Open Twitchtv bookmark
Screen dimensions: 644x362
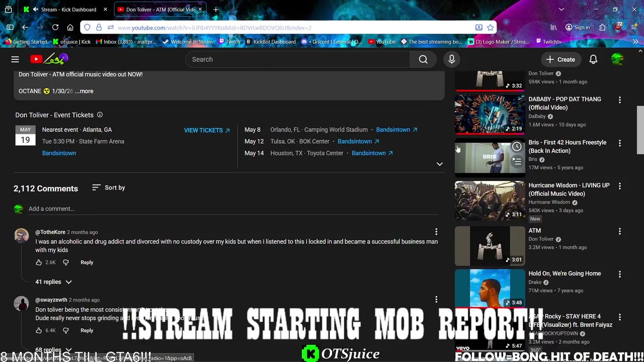point(548,42)
